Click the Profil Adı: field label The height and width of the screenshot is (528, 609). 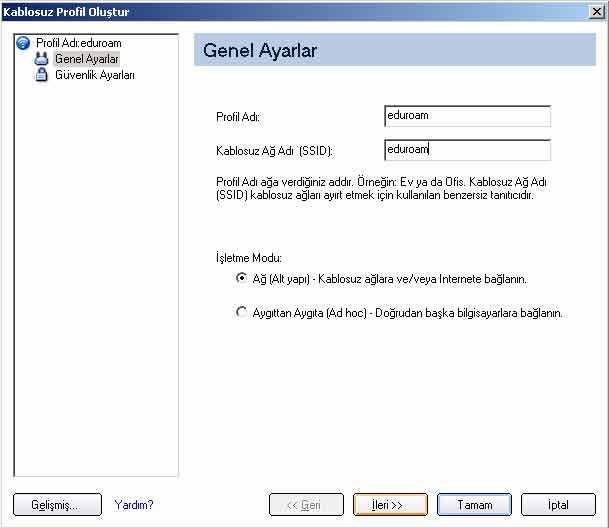238,117
